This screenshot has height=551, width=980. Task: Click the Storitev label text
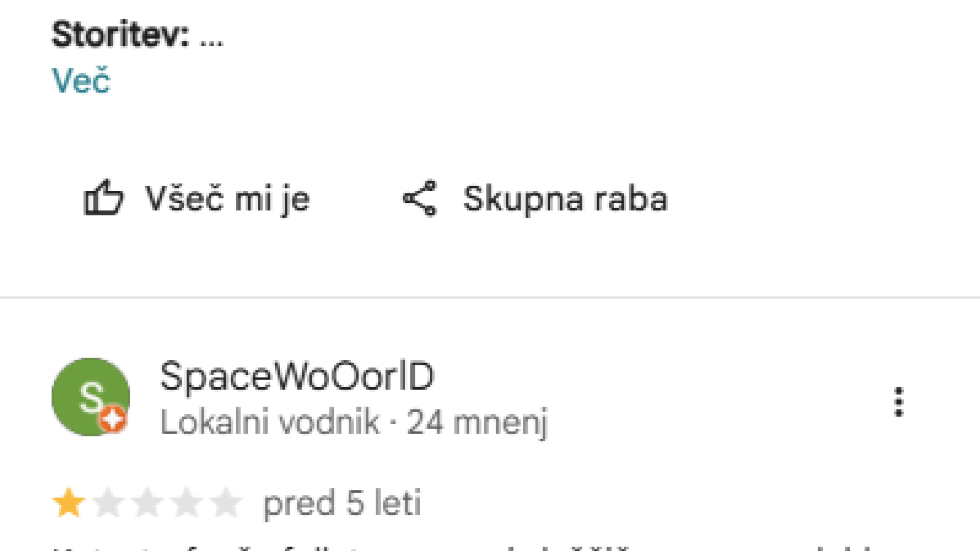[120, 34]
